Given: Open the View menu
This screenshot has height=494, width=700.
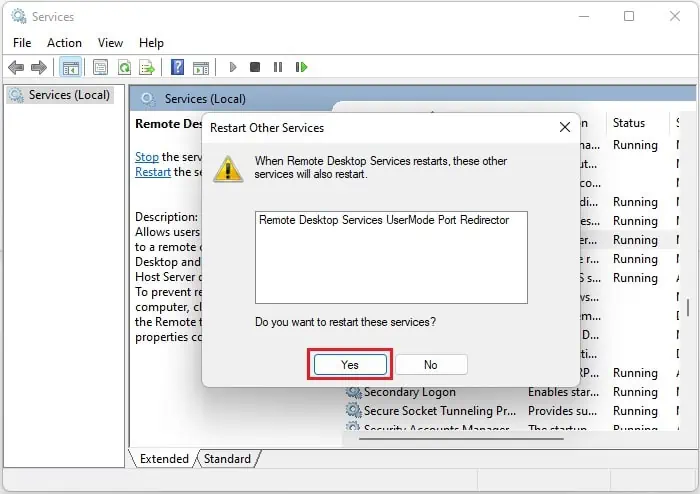Looking at the screenshot, I should [110, 43].
